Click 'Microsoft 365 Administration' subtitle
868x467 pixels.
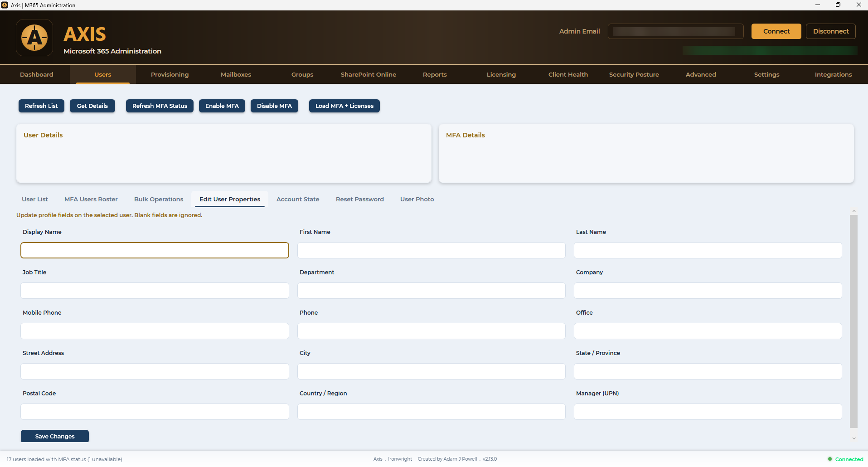112,51
